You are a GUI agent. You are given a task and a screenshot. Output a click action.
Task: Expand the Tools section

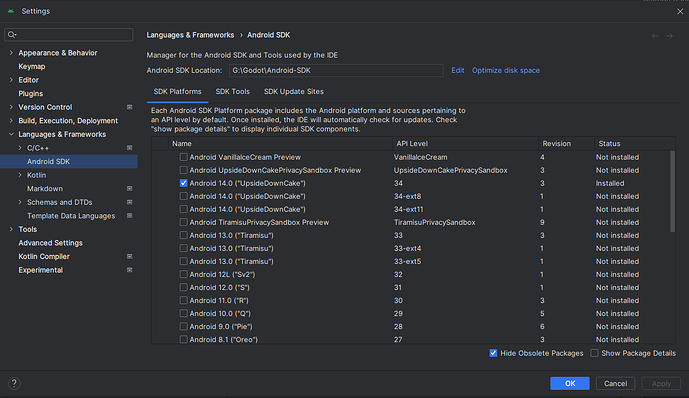click(11, 229)
